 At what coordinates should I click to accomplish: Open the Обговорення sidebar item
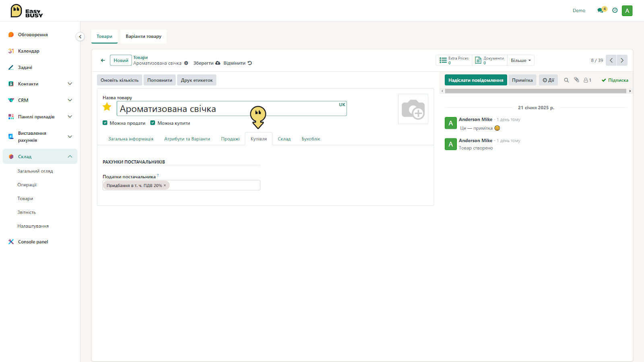(x=33, y=35)
